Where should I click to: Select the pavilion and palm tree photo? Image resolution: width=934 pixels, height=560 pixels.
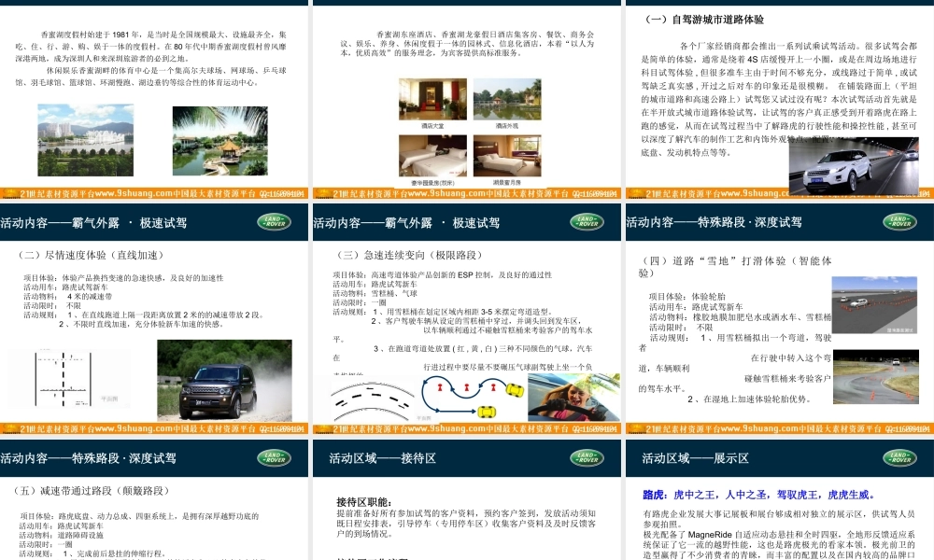tap(219, 141)
